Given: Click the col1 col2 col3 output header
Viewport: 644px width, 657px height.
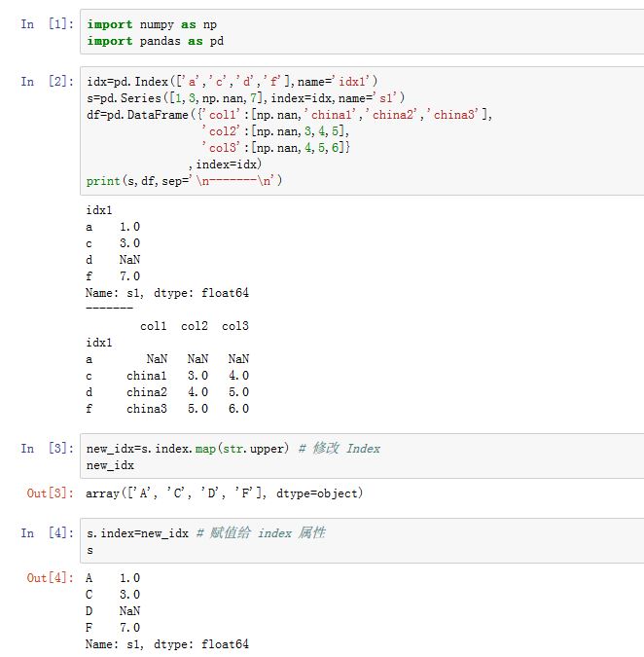Looking at the screenshot, I should click(x=194, y=326).
